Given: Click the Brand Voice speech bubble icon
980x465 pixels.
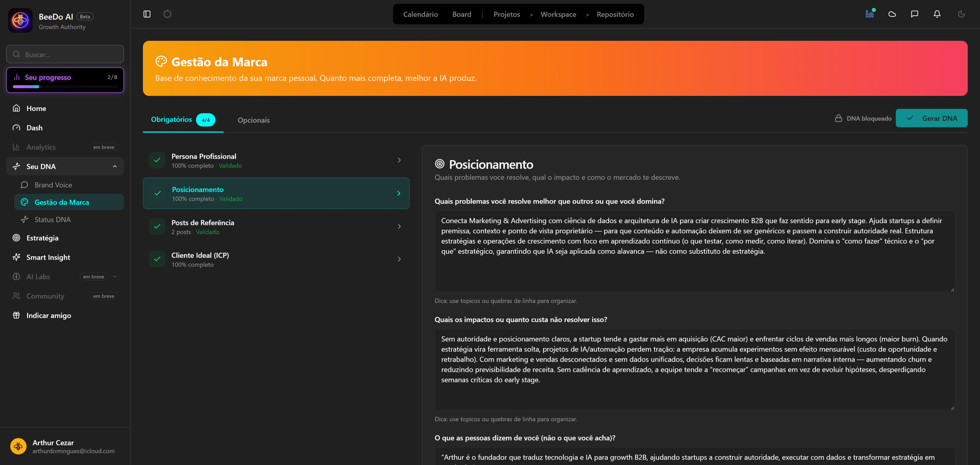Looking at the screenshot, I should coord(24,185).
